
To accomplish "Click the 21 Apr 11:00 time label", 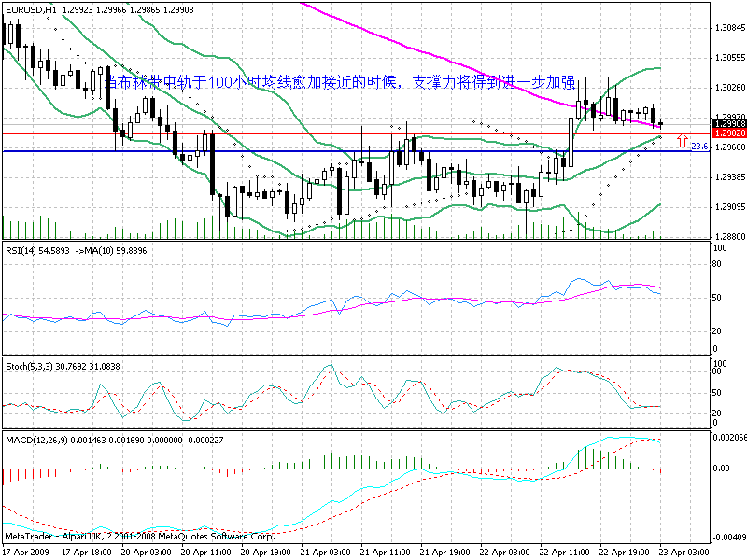I will tap(385, 553).
